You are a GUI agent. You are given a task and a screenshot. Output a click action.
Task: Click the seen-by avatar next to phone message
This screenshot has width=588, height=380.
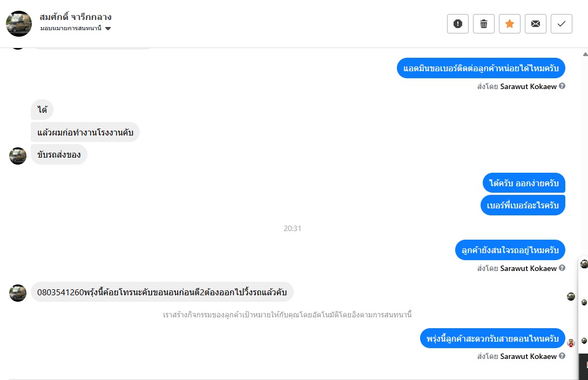[x=571, y=296]
